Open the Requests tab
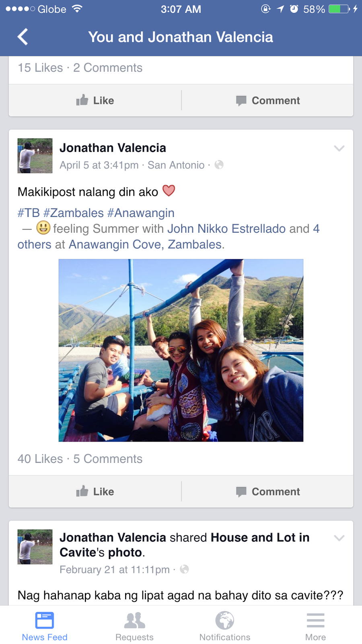 click(134, 626)
